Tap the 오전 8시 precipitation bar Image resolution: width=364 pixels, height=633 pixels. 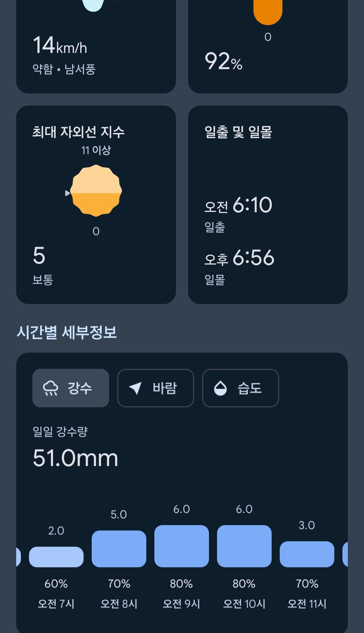point(119,549)
